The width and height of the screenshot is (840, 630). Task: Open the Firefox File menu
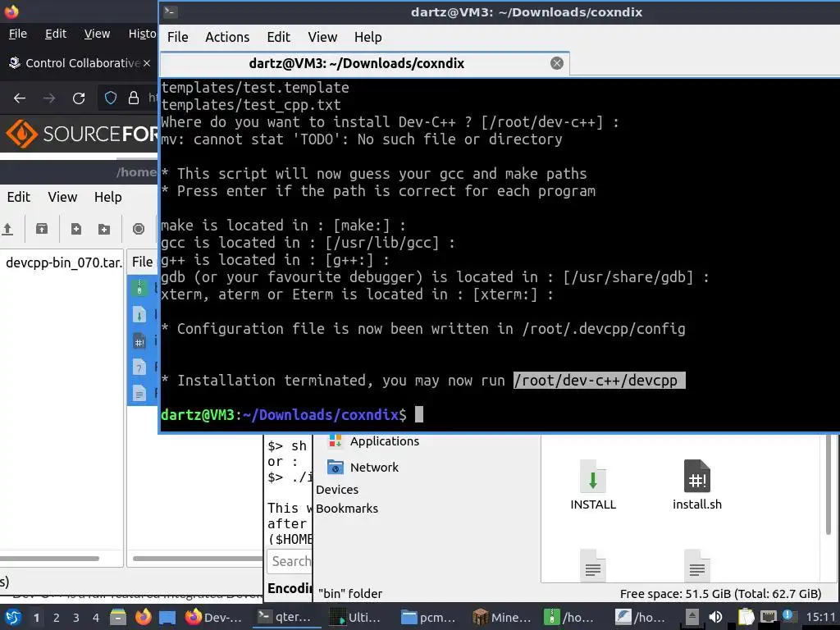coord(18,34)
